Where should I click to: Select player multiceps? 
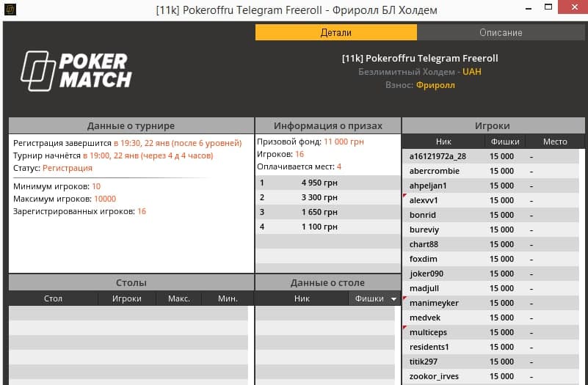click(490, 332)
